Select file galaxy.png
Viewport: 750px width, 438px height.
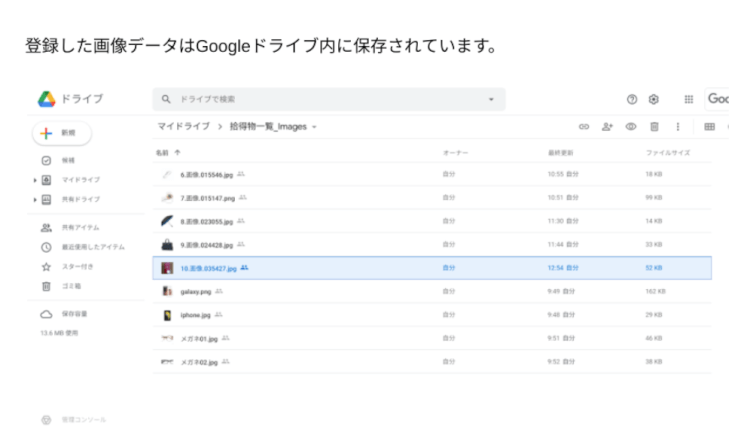click(x=432, y=291)
